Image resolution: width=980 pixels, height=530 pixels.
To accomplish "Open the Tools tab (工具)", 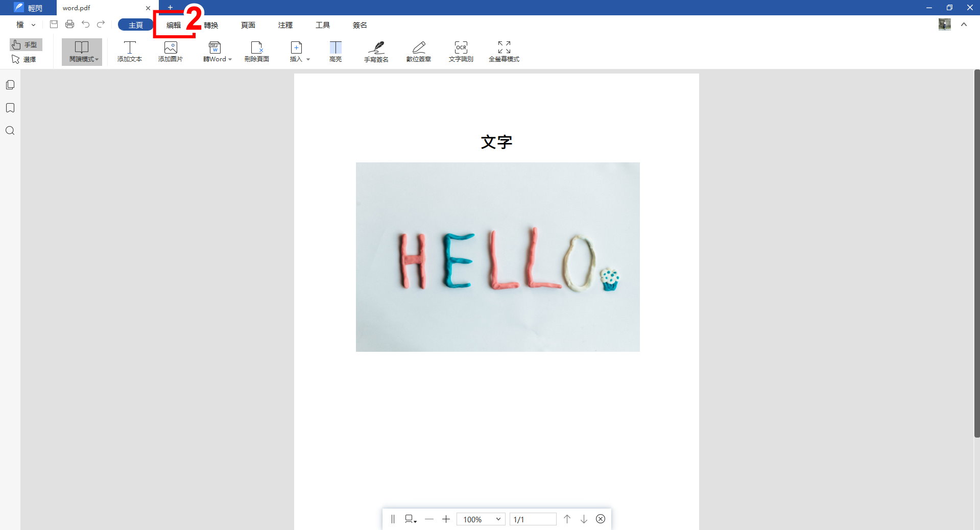I will click(323, 25).
